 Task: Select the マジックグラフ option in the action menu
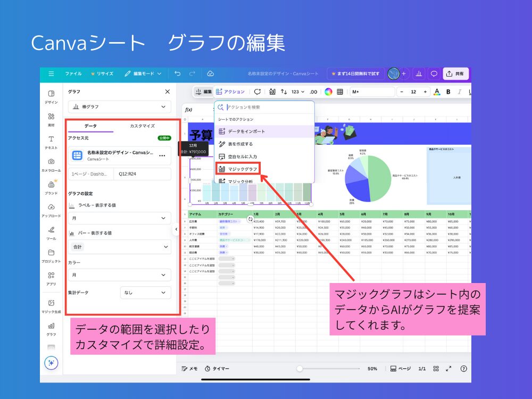pos(241,170)
